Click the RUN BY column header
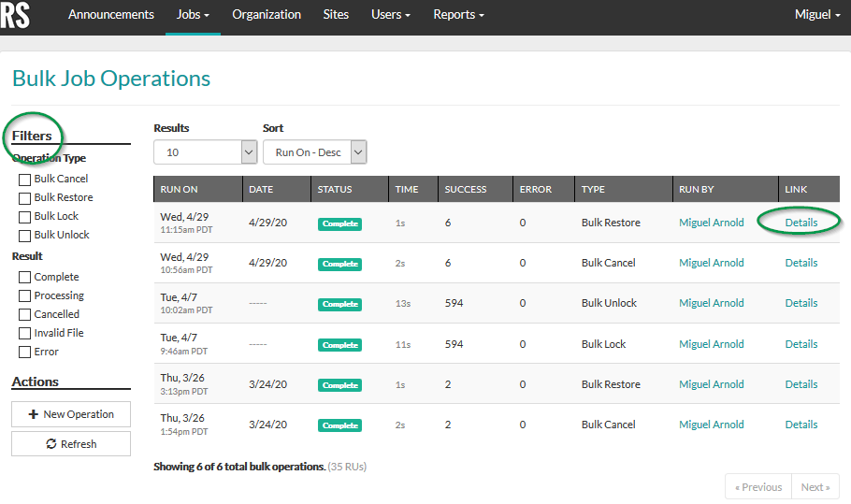Viewport: 851px width, 504px height. (726, 189)
